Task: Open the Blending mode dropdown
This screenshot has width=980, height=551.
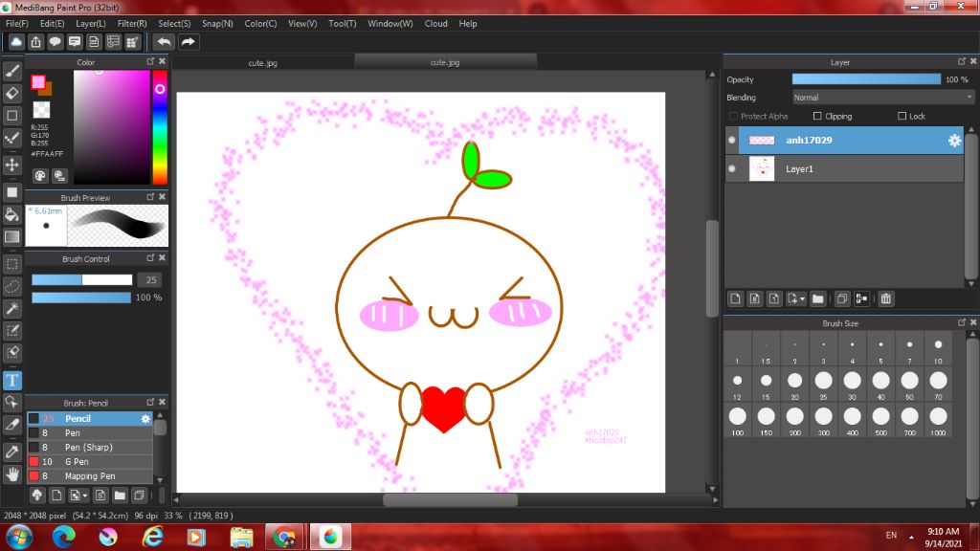Action: [x=883, y=98]
